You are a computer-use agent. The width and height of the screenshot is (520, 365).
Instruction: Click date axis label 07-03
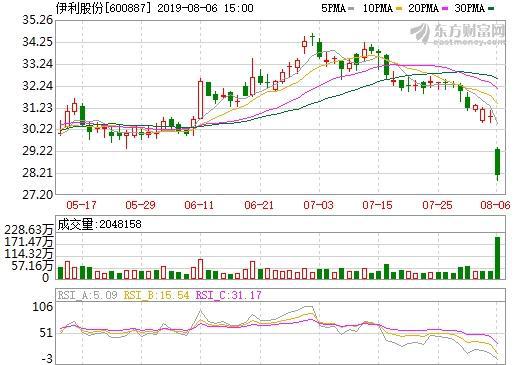[x=318, y=205]
